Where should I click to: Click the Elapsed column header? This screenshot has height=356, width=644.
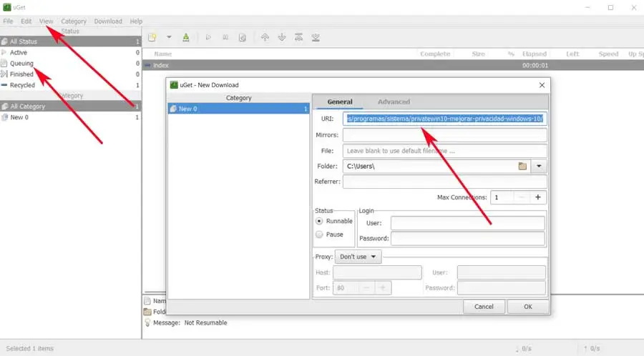click(535, 54)
